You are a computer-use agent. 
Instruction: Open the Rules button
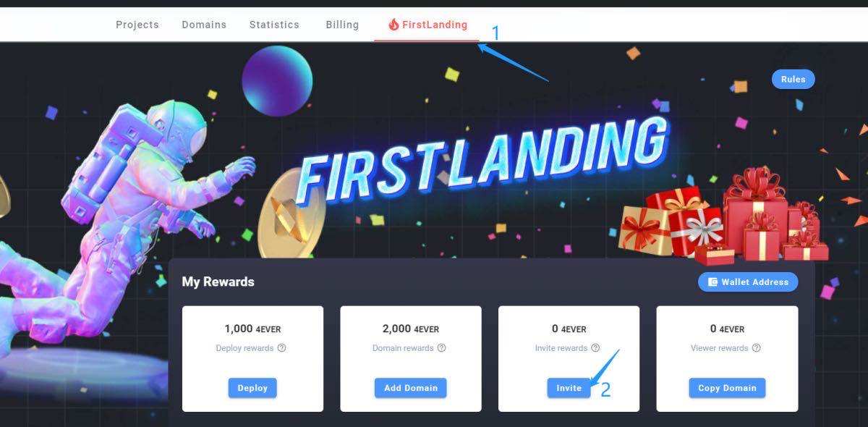[793, 80]
